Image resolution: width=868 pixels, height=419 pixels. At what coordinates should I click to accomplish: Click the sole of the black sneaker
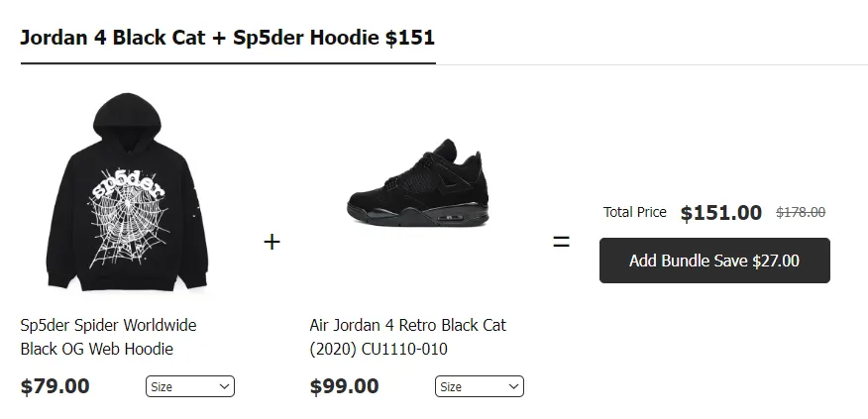(x=416, y=214)
